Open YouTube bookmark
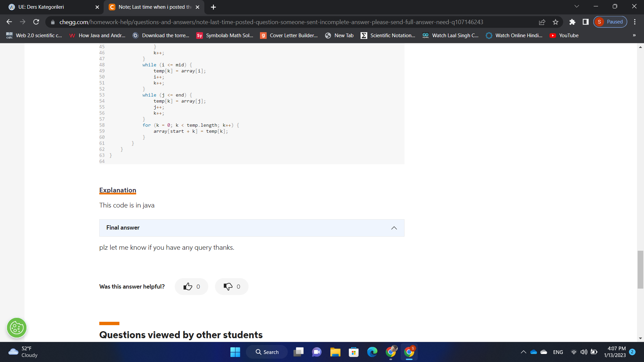 coord(564,36)
